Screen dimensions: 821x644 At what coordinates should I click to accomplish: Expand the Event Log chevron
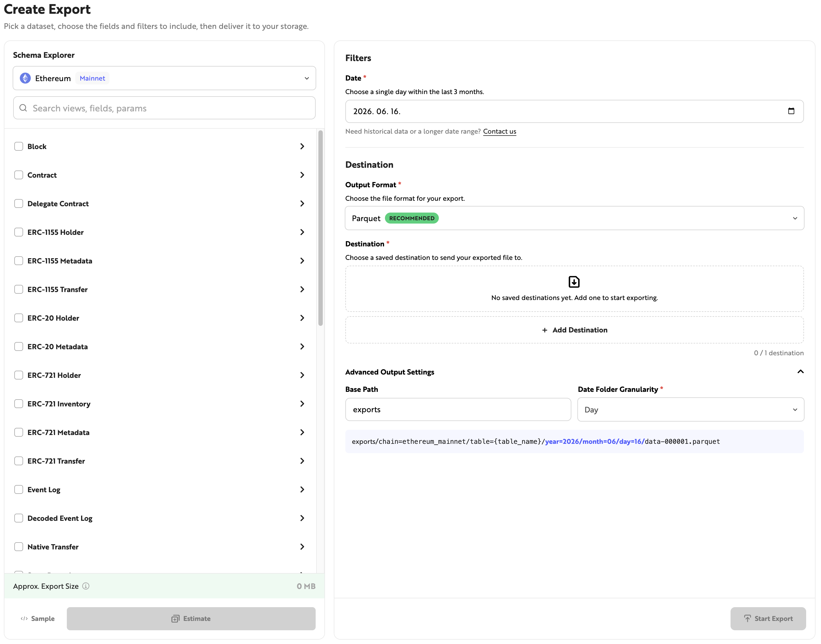pyautogui.click(x=302, y=489)
